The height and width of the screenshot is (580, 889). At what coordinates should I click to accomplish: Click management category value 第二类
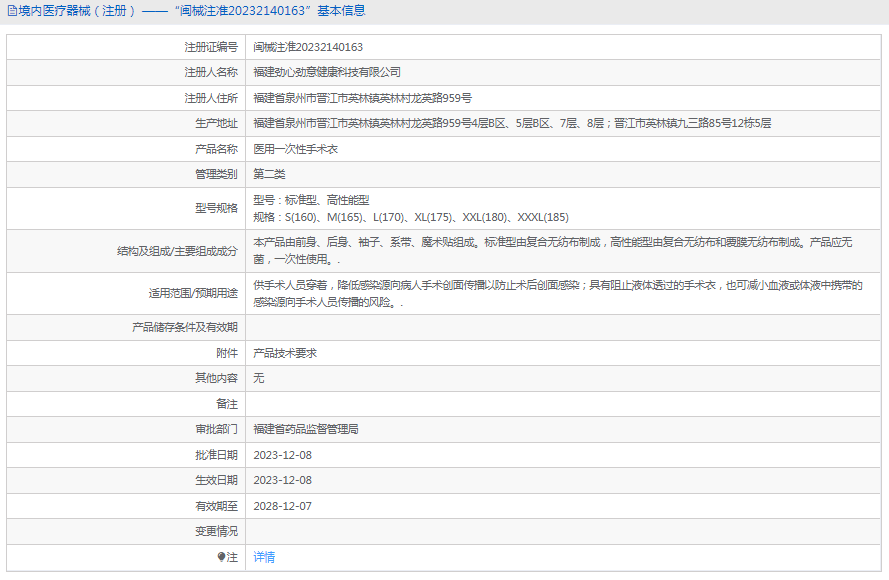[x=270, y=174]
